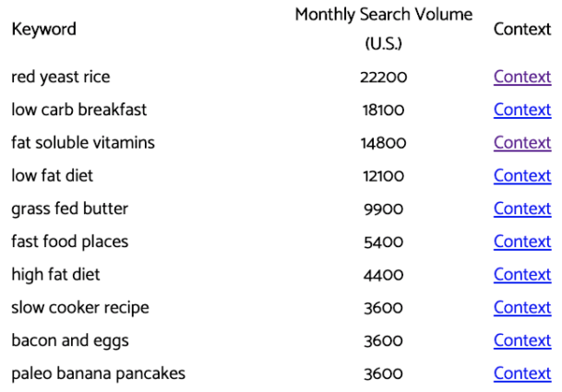Image resolution: width=562 pixels, height=392 pixels.
Task: Click the 18100 search volume value
Action: [383, 110]
